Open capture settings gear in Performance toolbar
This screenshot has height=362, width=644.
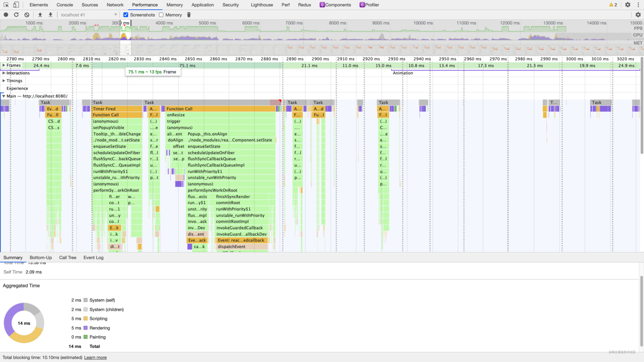(x=638, y=15)
